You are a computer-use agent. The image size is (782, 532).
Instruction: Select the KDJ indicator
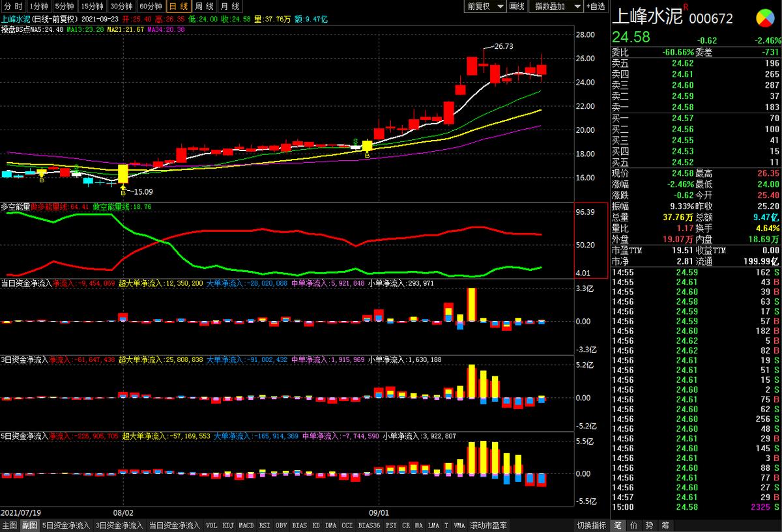point(228,525)
